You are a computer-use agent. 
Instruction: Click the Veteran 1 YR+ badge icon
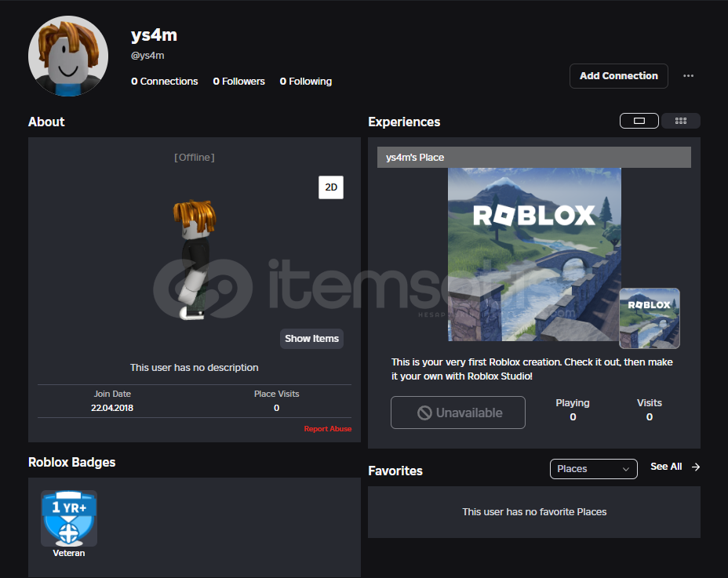tap(69, 518)
